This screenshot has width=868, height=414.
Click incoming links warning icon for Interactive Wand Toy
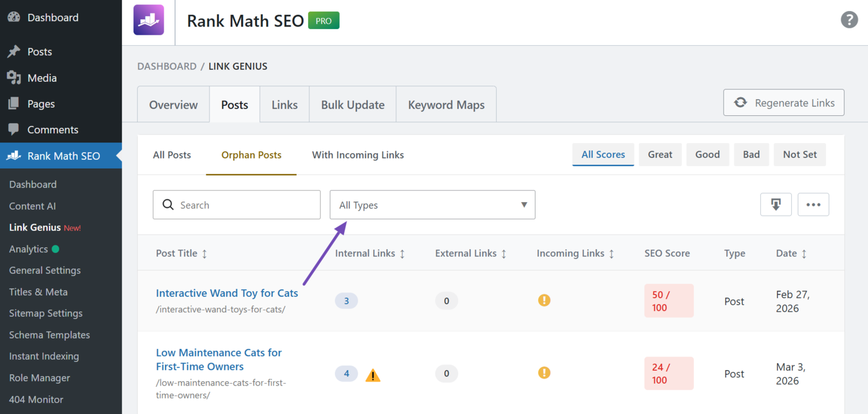pyautogui.click(x=544, y=301)
